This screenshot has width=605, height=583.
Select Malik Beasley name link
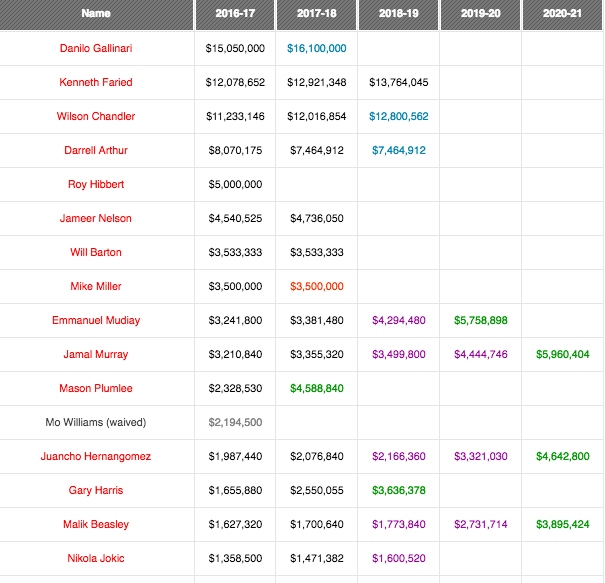[96, 524]
